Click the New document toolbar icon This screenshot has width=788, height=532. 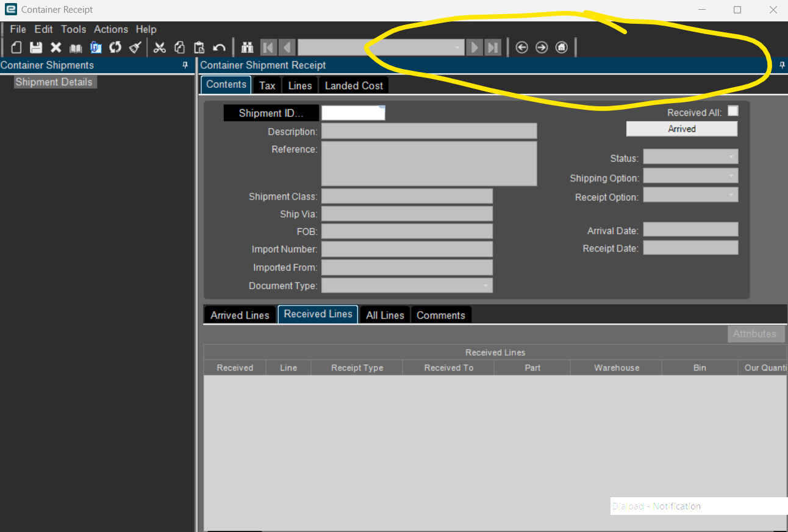[16, 48]
